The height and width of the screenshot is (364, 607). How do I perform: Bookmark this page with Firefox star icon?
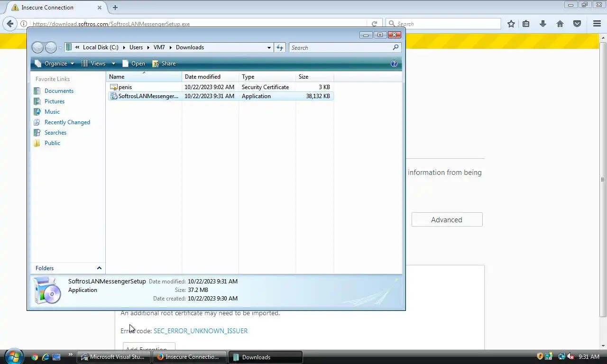[x=511, y=24]
